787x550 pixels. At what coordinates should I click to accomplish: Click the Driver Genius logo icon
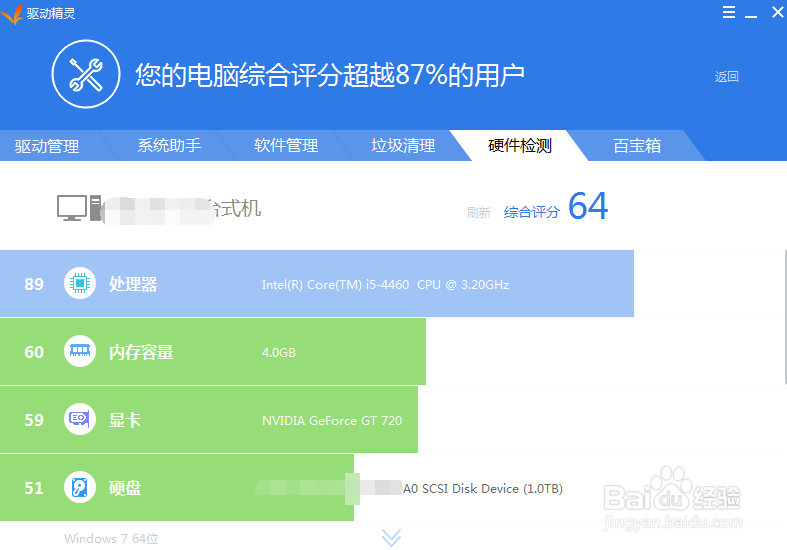(12, 13)
